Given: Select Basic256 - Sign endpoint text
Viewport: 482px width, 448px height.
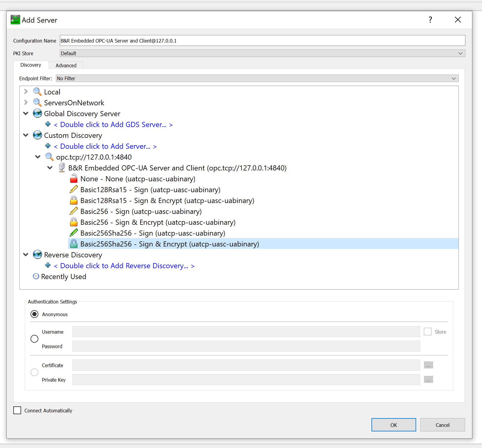Looking at the screenshot, I should point(141,211).
